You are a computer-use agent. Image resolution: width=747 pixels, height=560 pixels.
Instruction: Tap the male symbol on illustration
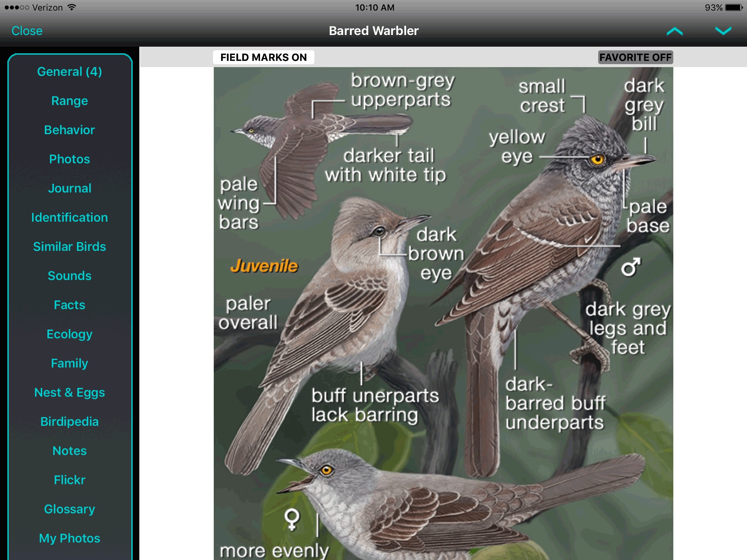(631, 267)
